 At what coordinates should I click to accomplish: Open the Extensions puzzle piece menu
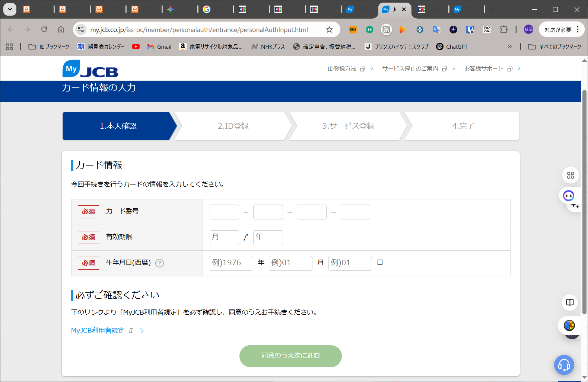tap(504, 30)
